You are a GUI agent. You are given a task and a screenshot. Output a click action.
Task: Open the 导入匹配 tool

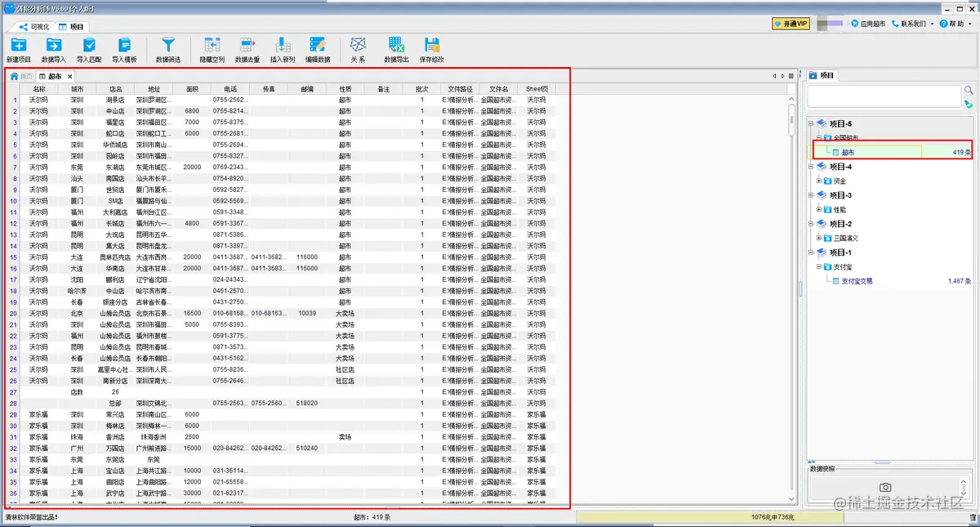point(89,50)
